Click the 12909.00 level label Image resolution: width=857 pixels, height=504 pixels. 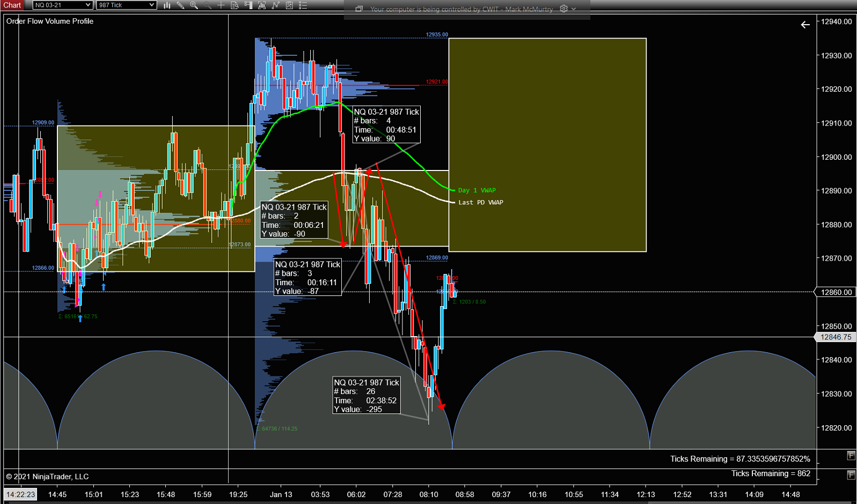[43, 123]
